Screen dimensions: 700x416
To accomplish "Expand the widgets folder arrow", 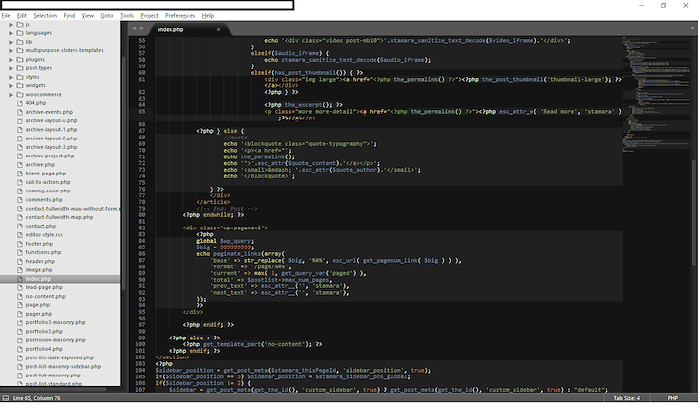I will (11, 85).
